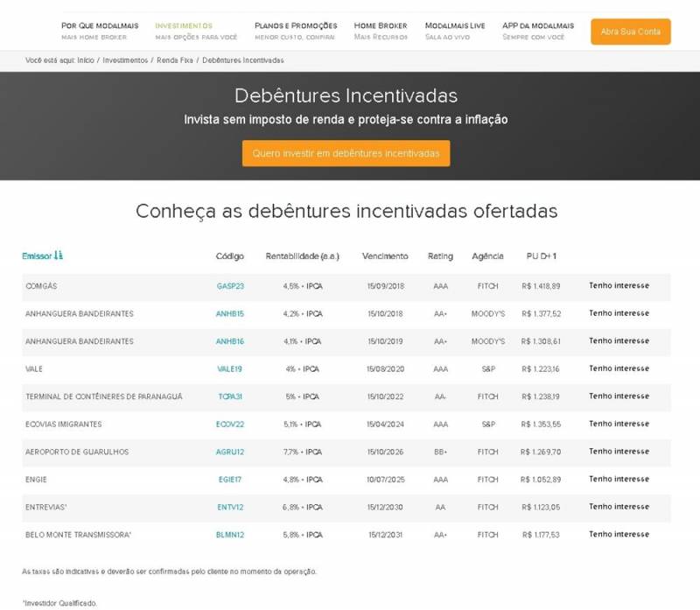Click Tenho interesse for Belo Monte Transmissora
The width and height of the screenshot is (700, 610).
click(x=619, y=535)
